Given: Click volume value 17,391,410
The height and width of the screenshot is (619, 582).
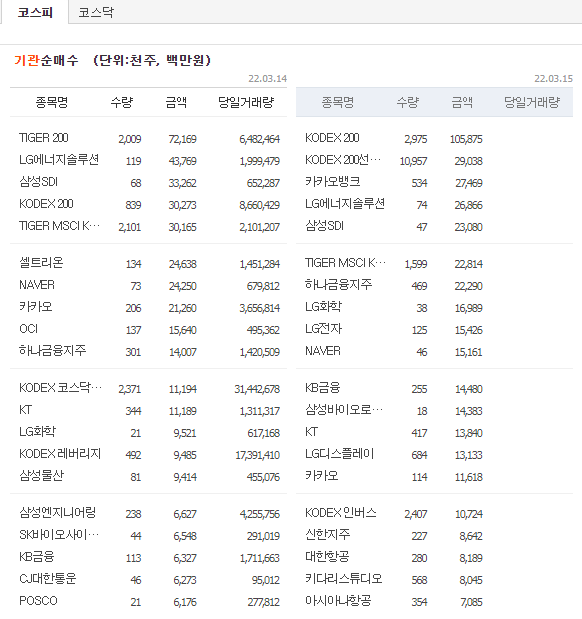Looking at the screenshot, I should pos(257,455).
